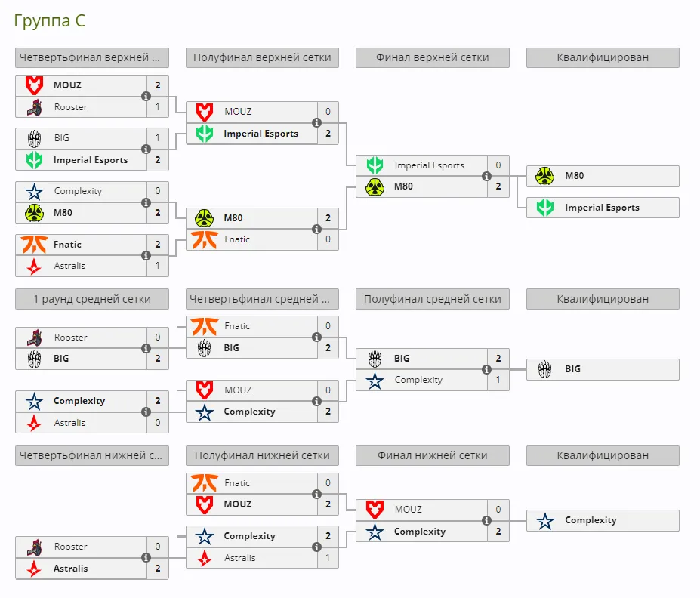Click the 'Финал верхней сетки' header

point(432,57)
